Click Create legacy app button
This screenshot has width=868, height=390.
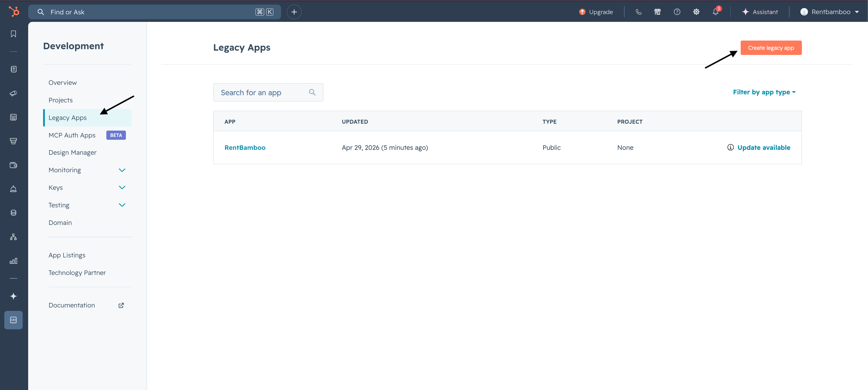click(771, 48)
